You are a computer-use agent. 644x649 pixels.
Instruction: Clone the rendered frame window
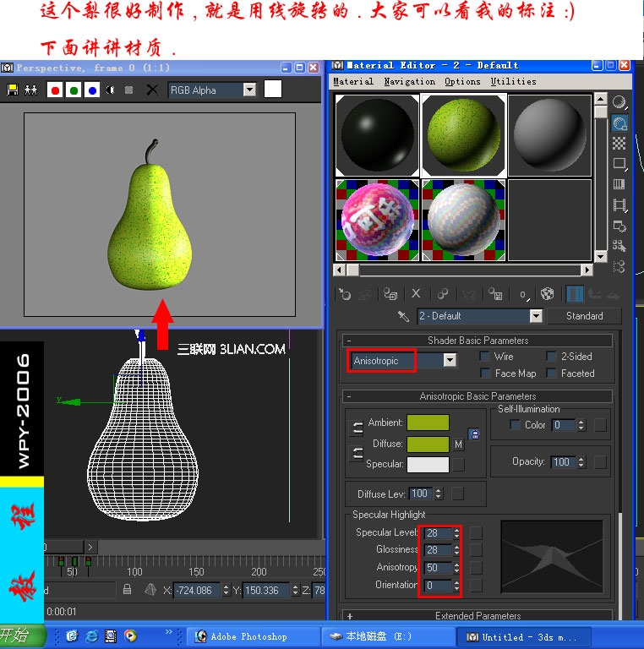[x=30, y=90]
